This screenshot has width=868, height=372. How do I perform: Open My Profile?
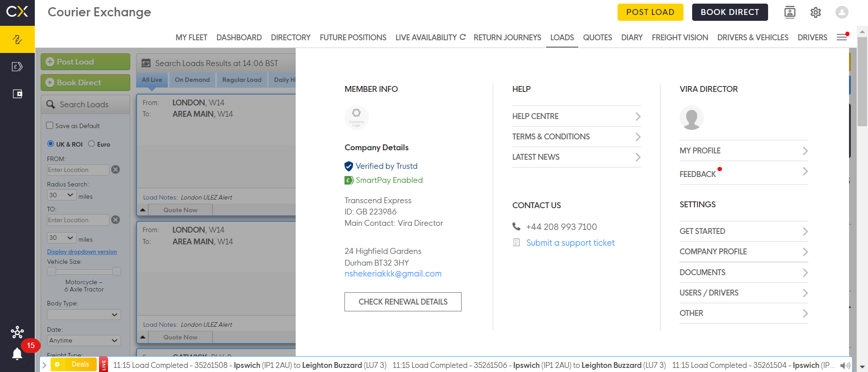coord(744,151)
